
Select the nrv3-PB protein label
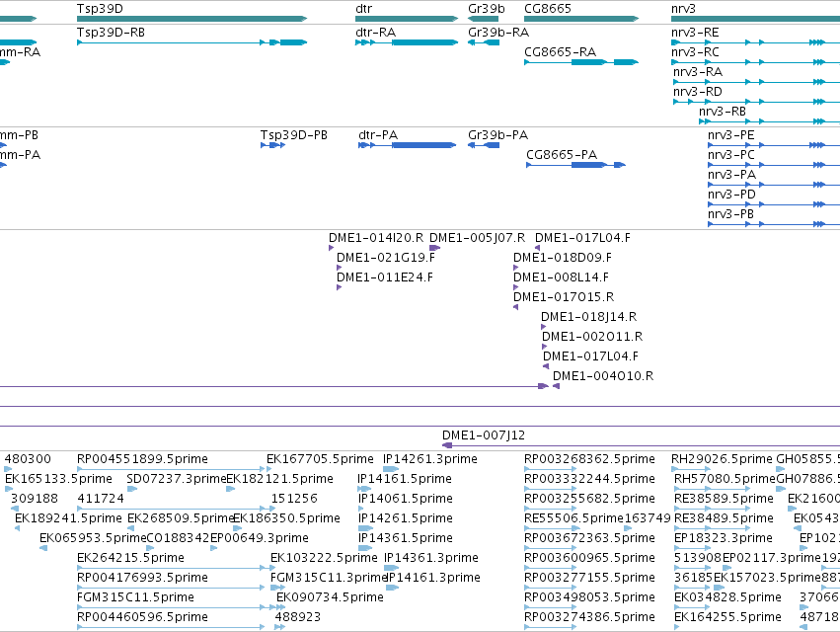tap(730, 214)
